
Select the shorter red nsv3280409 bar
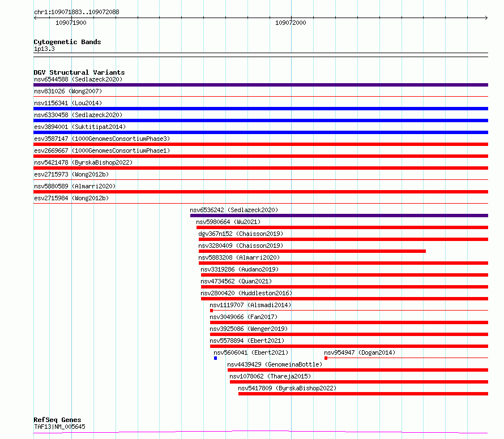(312, 251)
